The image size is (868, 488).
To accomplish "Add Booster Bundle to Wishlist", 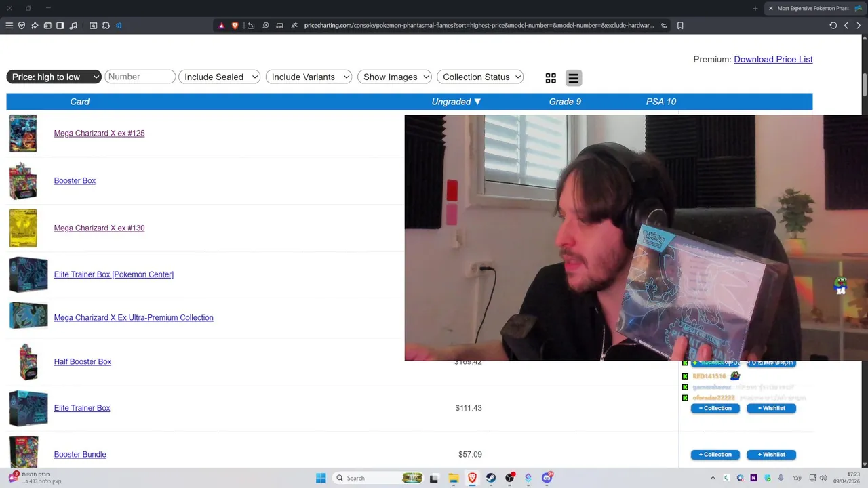I will (x=771, y=455).
